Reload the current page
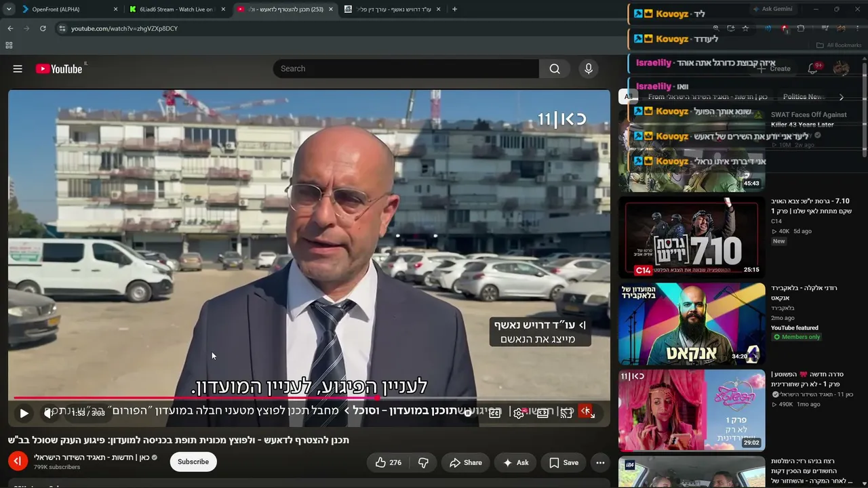 [43, 28]
